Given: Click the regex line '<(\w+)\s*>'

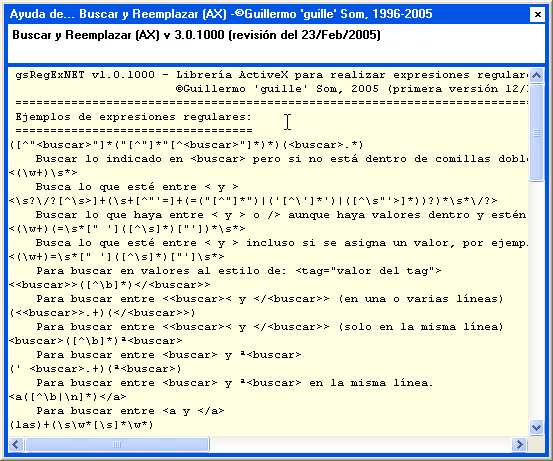Looking at the screenshot, I should click(43, 173).
